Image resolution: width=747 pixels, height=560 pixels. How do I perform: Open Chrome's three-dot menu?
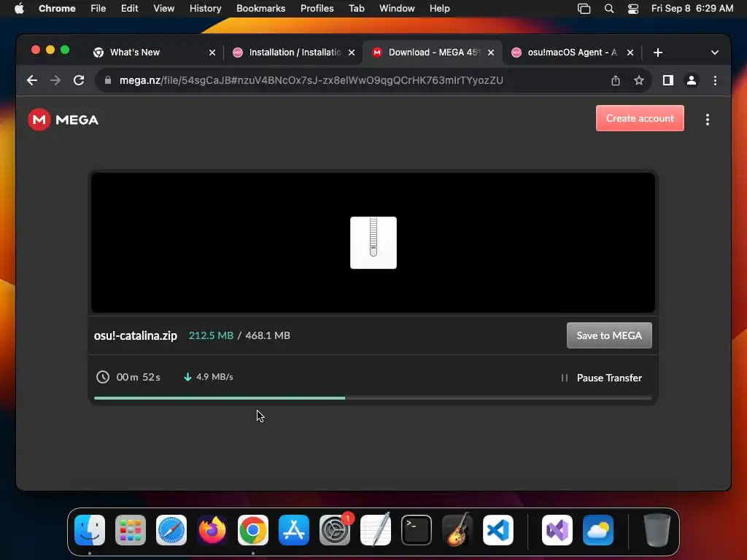(x=715, y=80)
